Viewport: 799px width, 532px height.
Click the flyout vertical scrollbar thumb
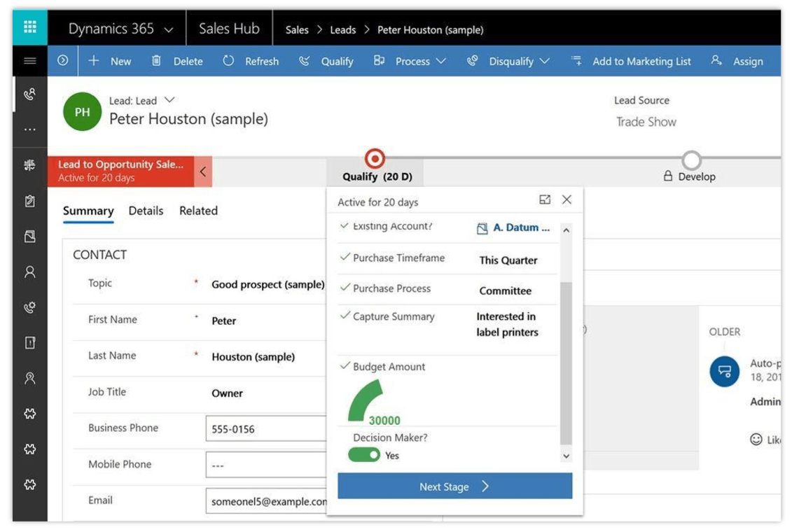566,363
